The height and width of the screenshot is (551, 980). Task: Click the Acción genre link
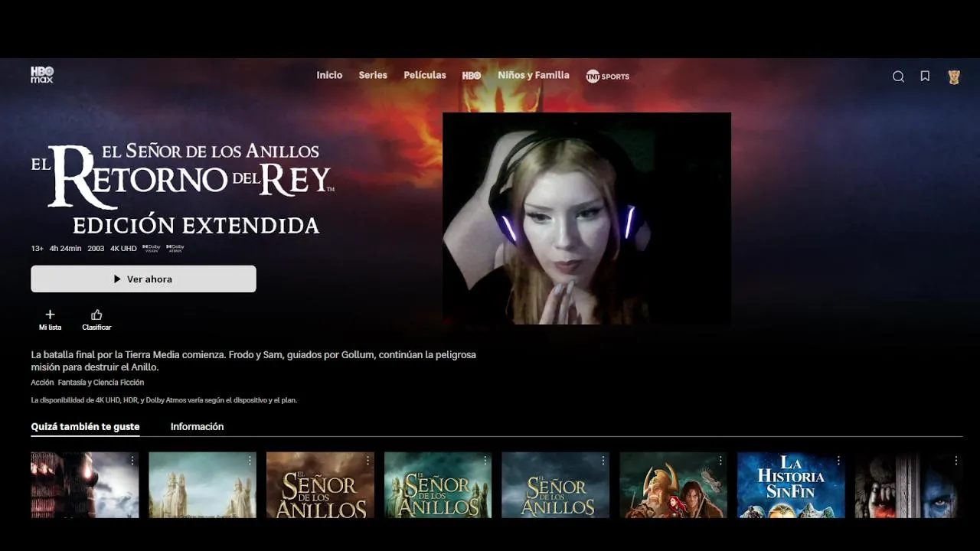(x=42, y=382)
